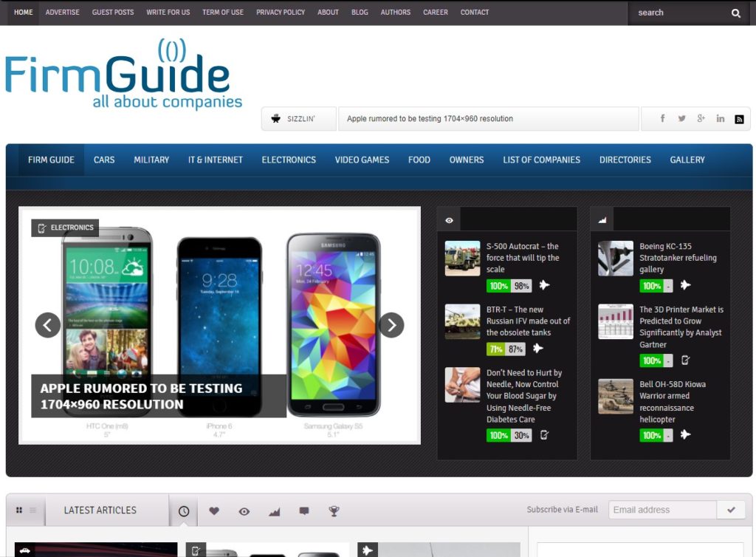Sort articles by comment bubble icon

304,510
